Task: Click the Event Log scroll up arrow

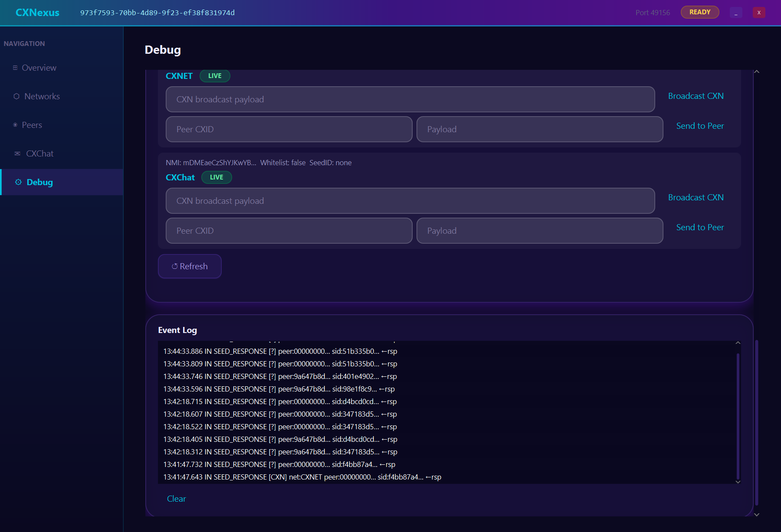Action: click(x=738, y=343)
